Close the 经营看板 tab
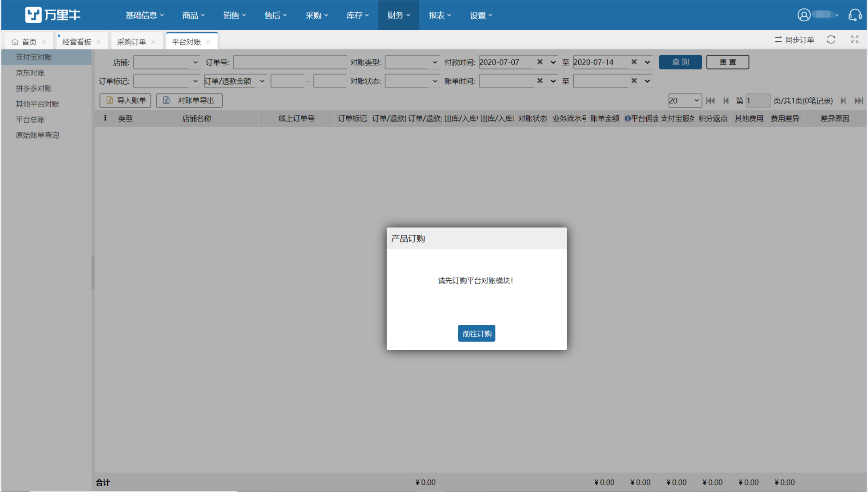Viewport: 868px width, 492px height. (x=98, y=42)
